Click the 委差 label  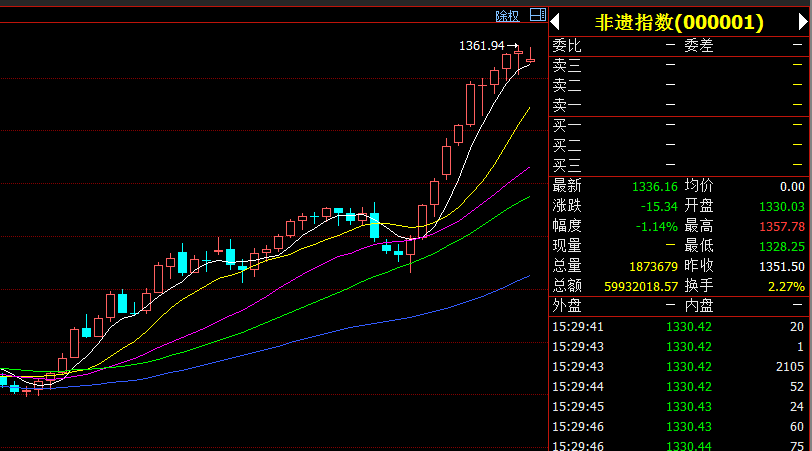pos(699,46)
